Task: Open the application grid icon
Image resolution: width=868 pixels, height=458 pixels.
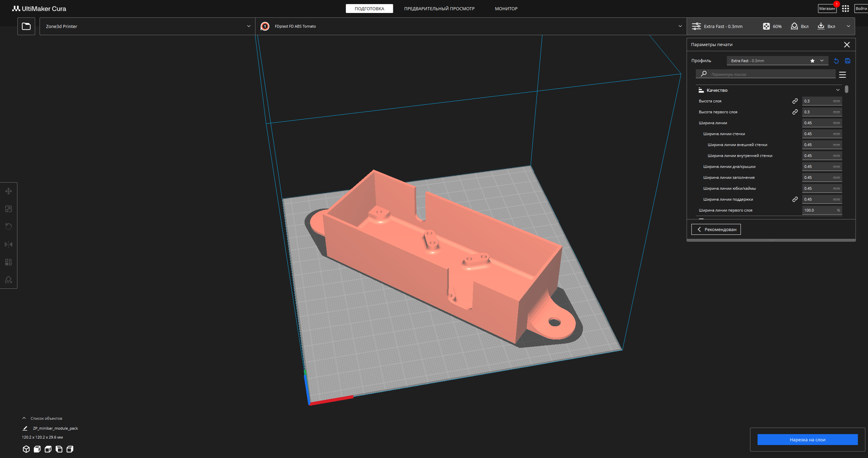Action: click(x=845, y=9)
